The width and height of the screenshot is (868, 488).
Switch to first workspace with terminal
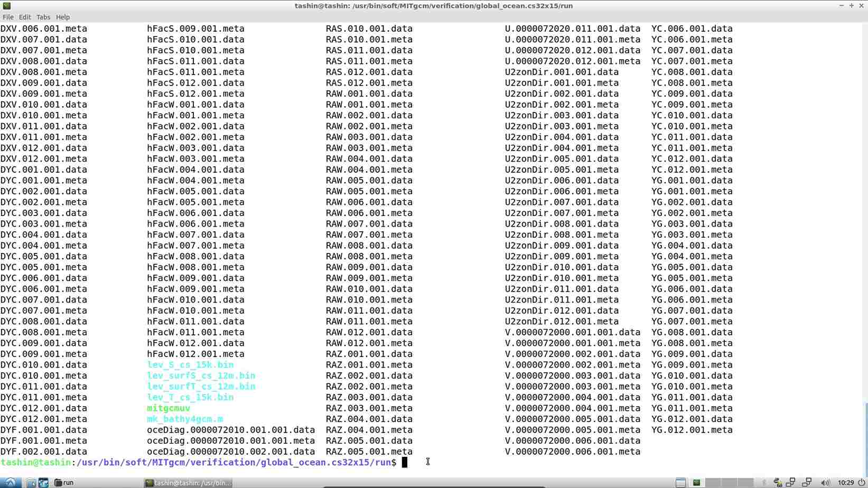pos(697,482)
